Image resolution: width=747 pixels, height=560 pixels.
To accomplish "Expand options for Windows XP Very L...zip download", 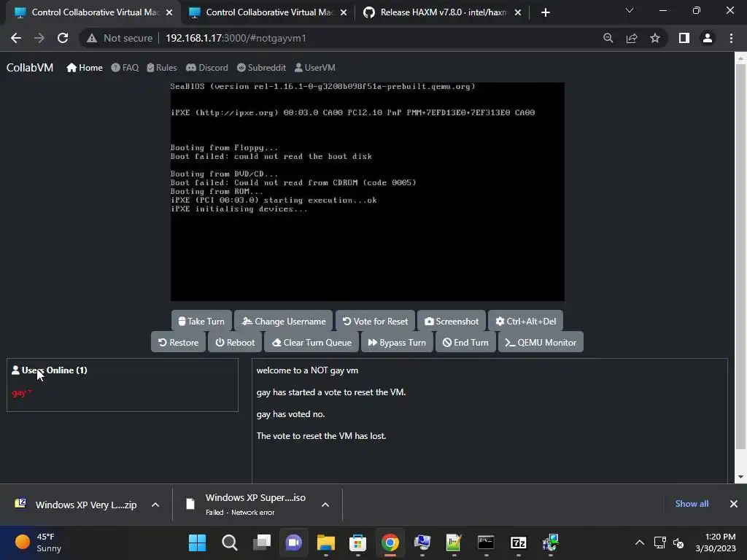I will coord(155,505).
